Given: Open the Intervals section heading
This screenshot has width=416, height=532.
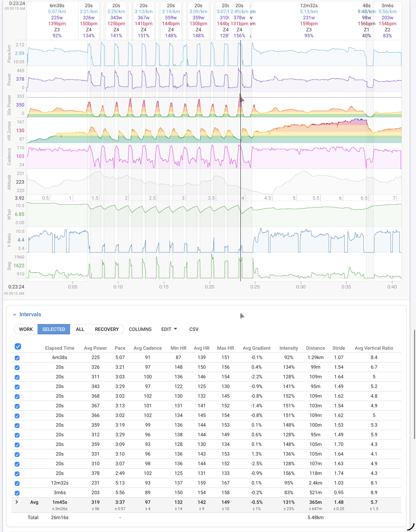Looking at the screenshot, I should (30, 314).
